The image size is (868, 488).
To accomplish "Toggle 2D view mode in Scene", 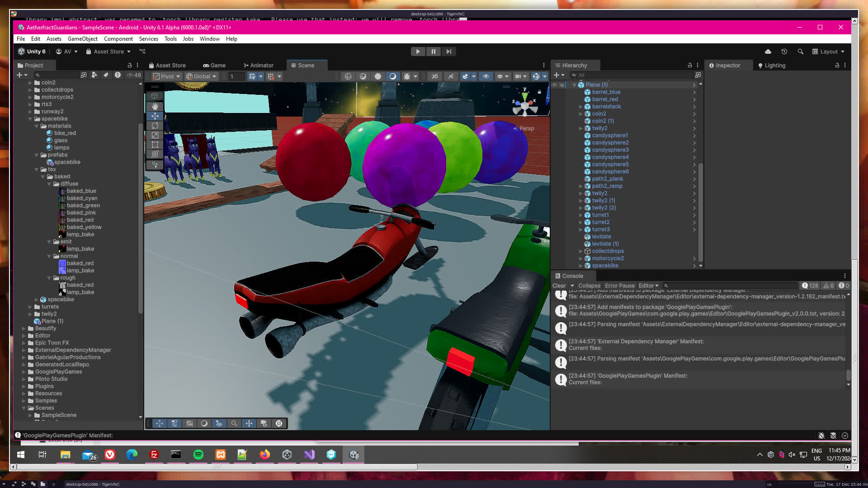I will point(434,76).
